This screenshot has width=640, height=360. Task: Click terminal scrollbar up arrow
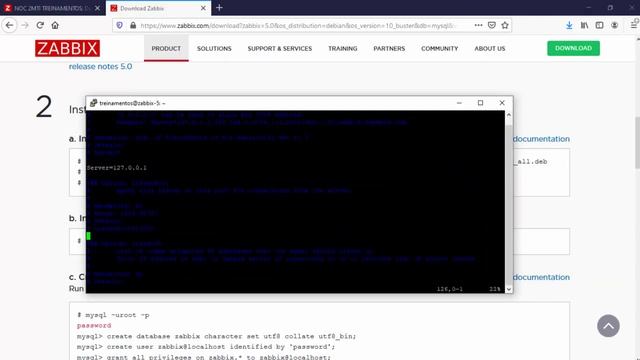(x=509, y=115)
